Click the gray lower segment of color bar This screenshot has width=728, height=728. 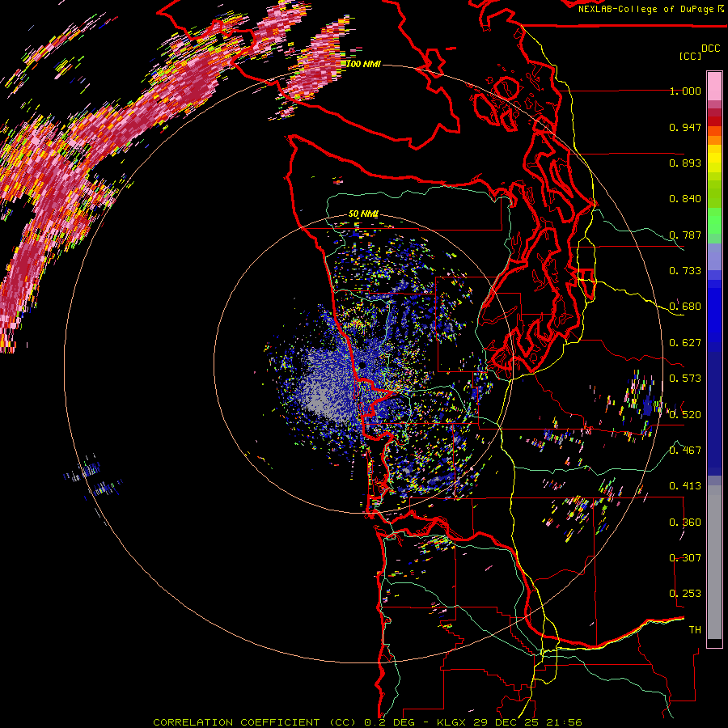[714, 562]
